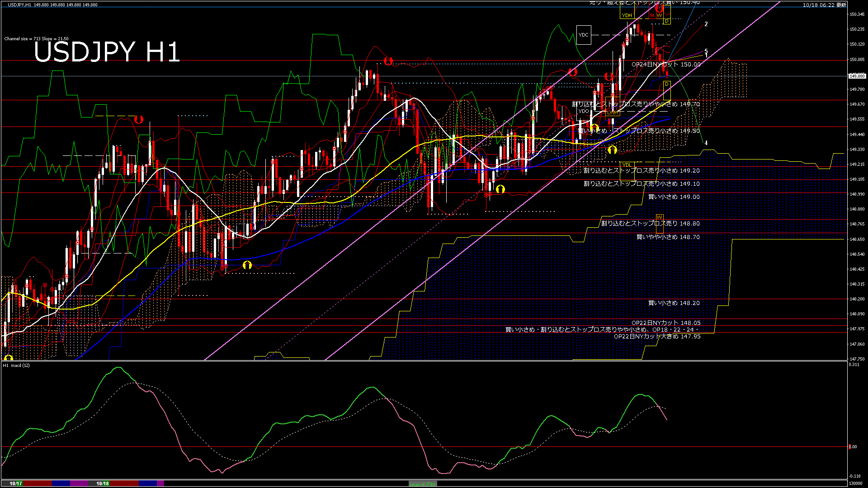868x488 pixels.
Task: Click the YDO label box
Action: (x=584, y=111)
